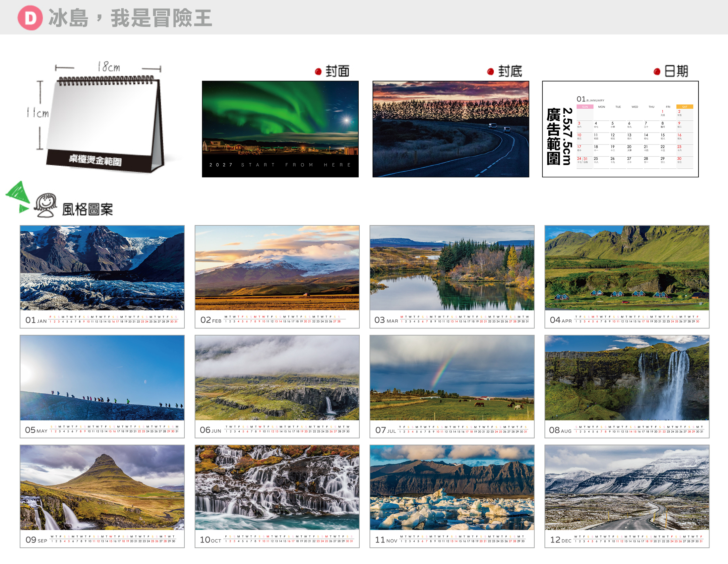Click the 冰島，我是冒險王 title text
The image size is (728, 564).
click(130, 18)
